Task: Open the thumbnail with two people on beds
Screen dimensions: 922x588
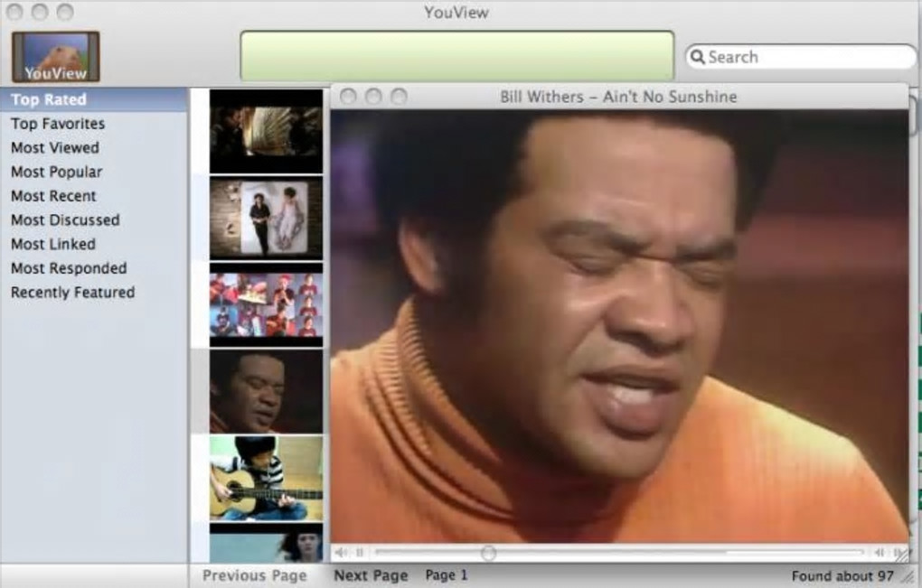Action: click(267, 218)
